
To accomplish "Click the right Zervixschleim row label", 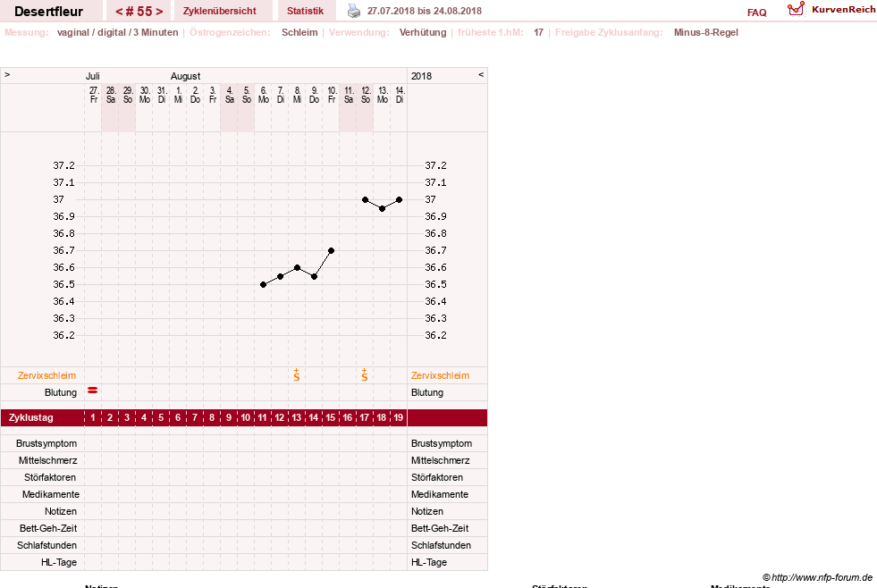I will pos(440,375).
